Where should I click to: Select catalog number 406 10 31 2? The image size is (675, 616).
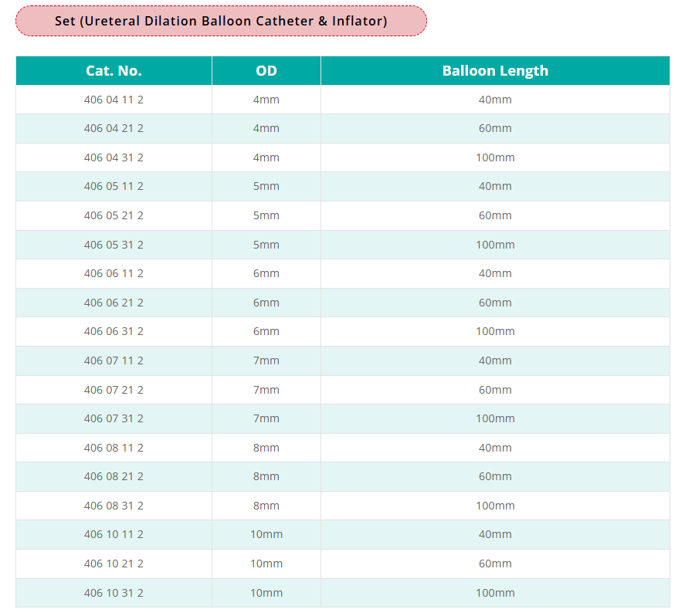point(114,593)
